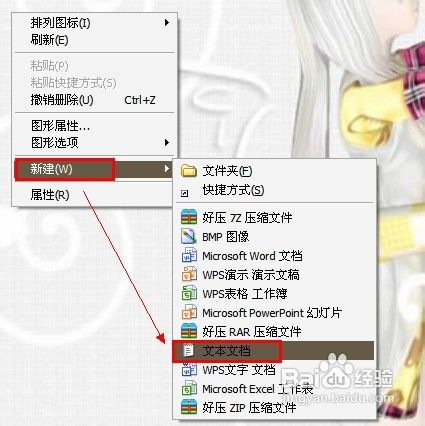Open the 新建(W) submenu arrow
The image size is (425, 426).
pyautogui.click(x=167, y=169)
